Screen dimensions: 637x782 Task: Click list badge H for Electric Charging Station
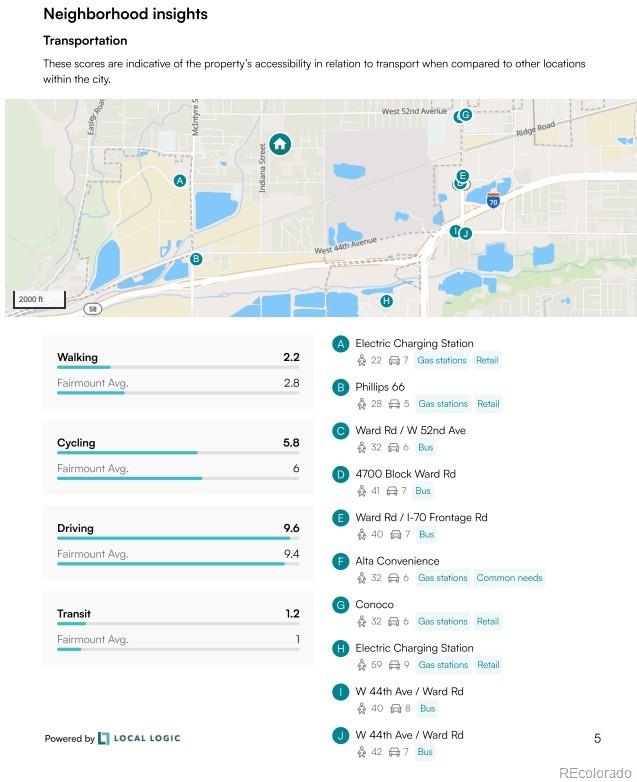tap(341, 648)
